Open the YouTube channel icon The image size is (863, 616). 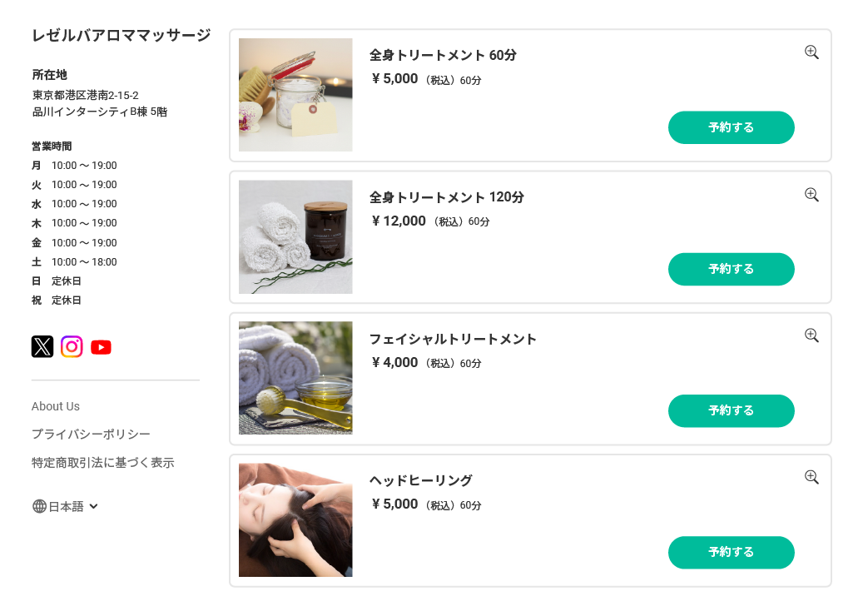pyautogui.click(x=101, y=347)
